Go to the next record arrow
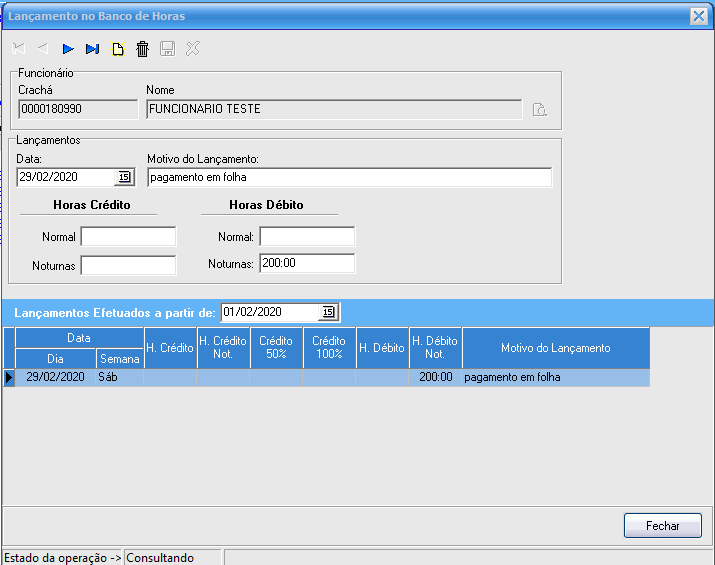 point(68,49)
